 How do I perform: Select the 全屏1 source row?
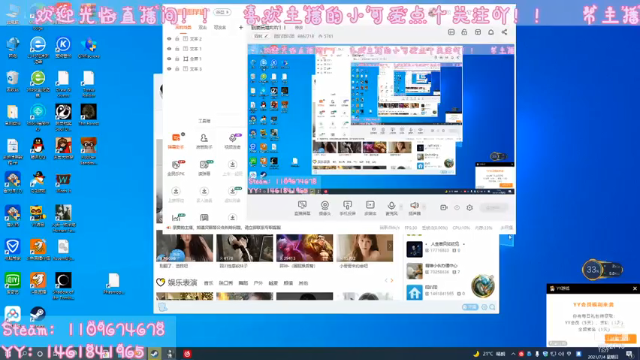204,59
